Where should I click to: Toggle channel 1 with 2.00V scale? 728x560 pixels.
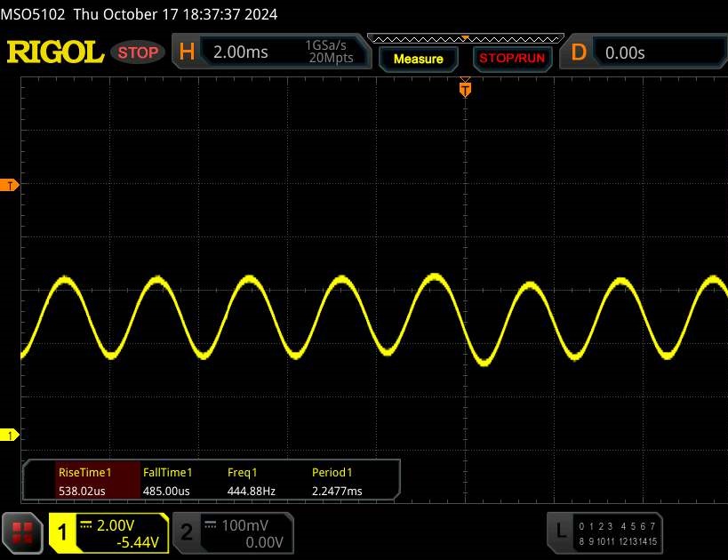[108, 533]
